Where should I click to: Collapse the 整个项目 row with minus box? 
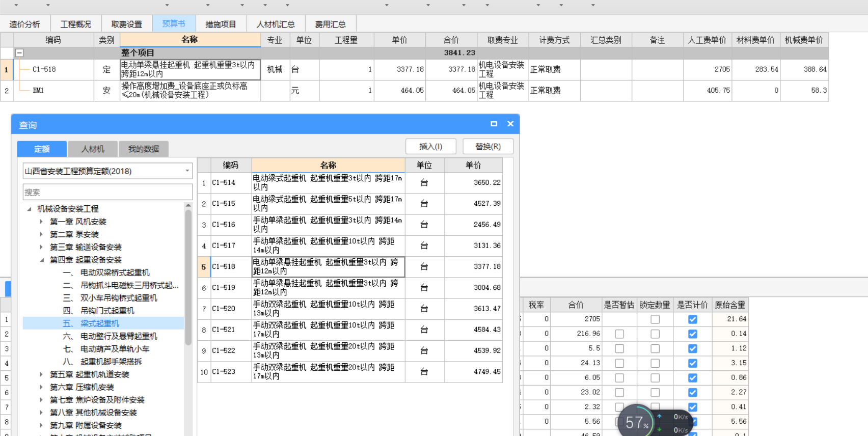(19, 52)
